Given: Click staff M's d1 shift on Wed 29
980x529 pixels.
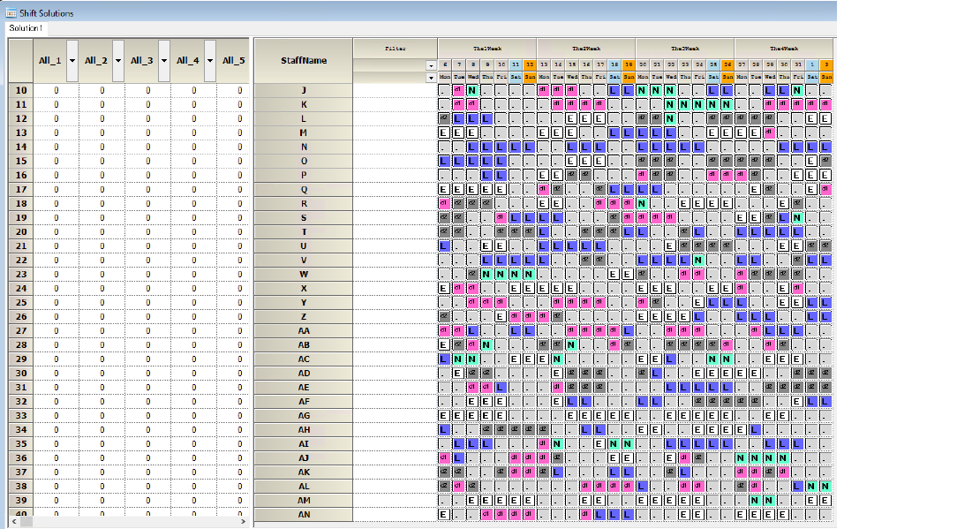Looking at the screenshot, I should click(x=769, y=132).
